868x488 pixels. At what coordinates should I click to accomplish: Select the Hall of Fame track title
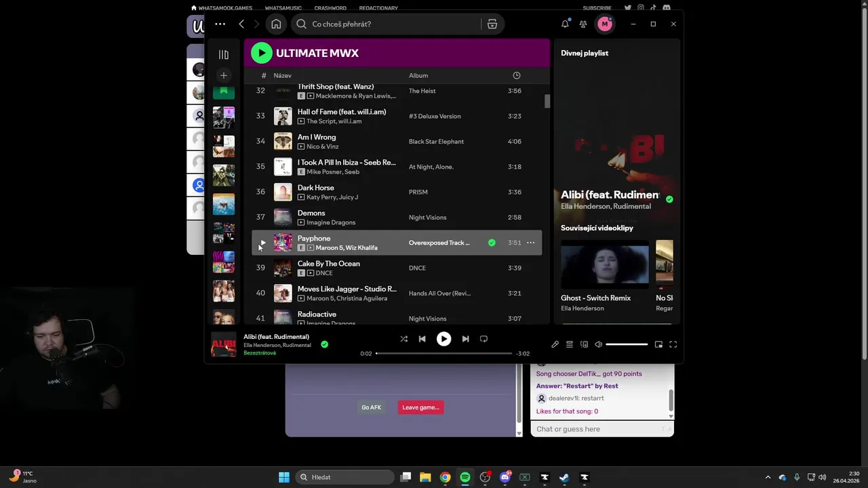click(x=342, y=112)
